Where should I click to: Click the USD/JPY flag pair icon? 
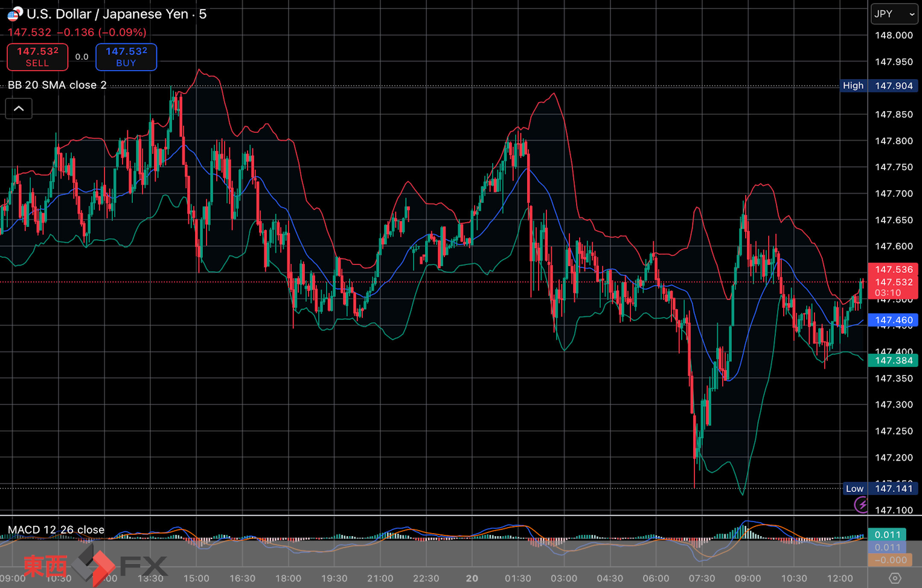pos(14,14)
